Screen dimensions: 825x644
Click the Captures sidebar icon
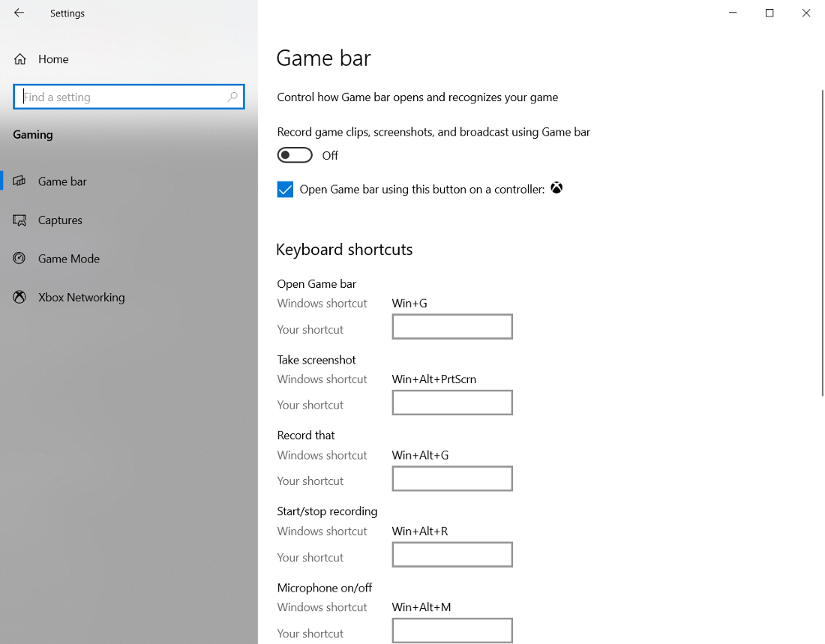[x=19, y=220]
